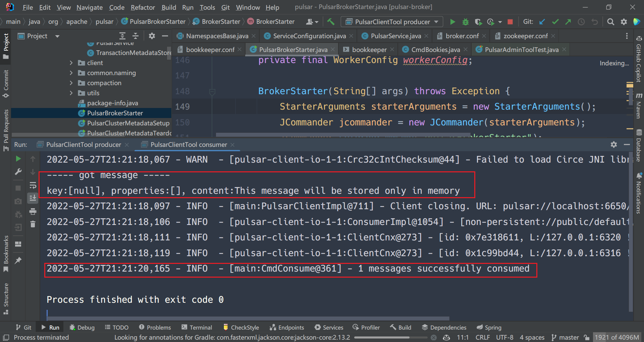Open Run panel settings gear
This screenshot has height=342, width=644.
pyautogui.click(x=614, y=145)
